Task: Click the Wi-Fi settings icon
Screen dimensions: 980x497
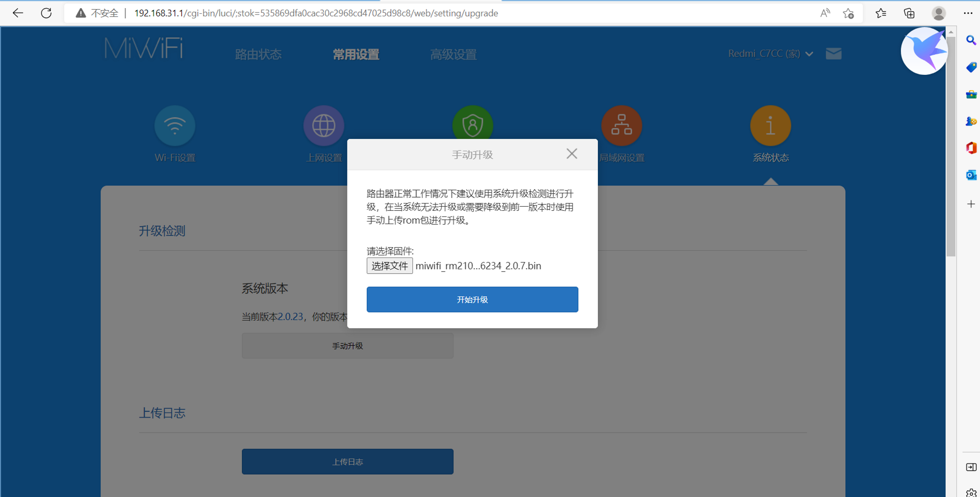Action: tap(175, 126)
